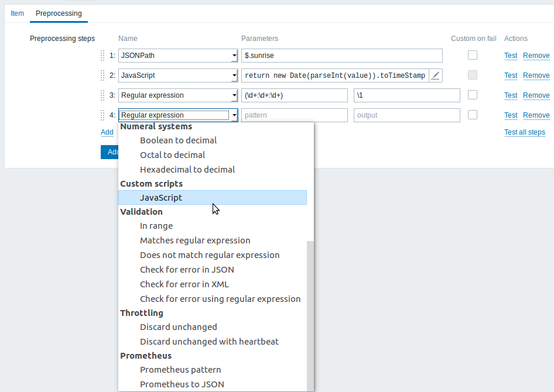Grab drag handle of step 4
Image resolution: width=554 pixels, height=392 pixels.
coord(102,115)
